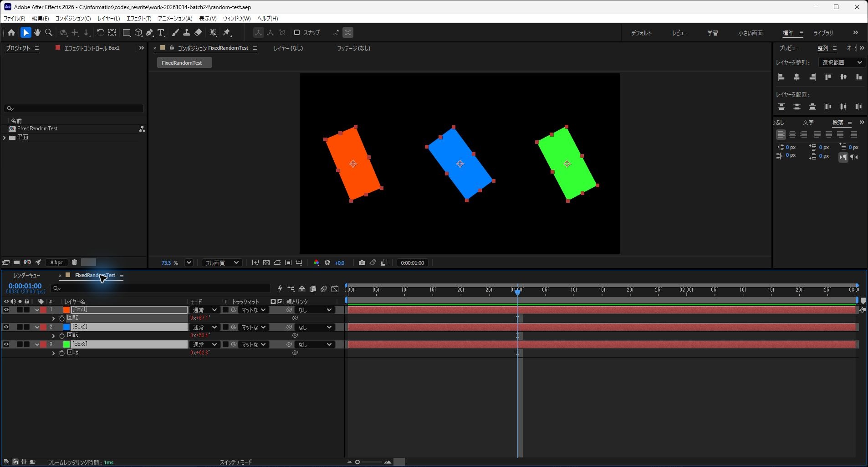868x467 pixels.
Task: Select the Puppet Pin tool
Action: (227, 32)
